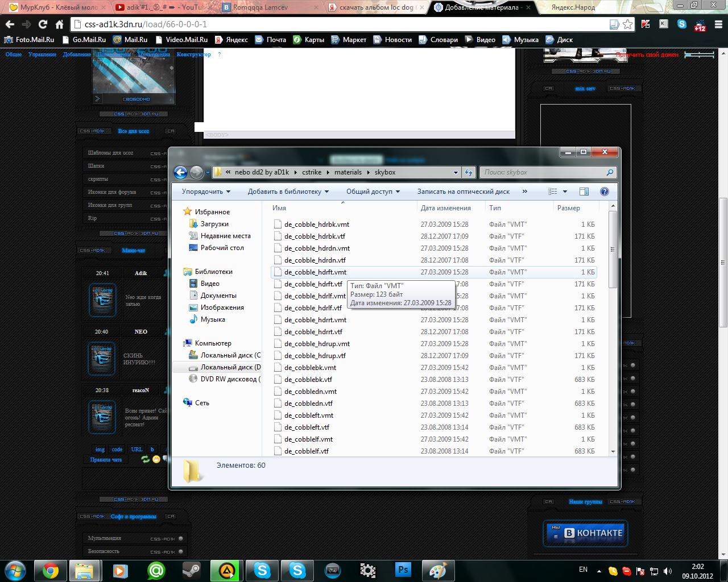Click nebo dd2 by aD1k breadcrumb

pyautogui.click(x=262, y=172)
